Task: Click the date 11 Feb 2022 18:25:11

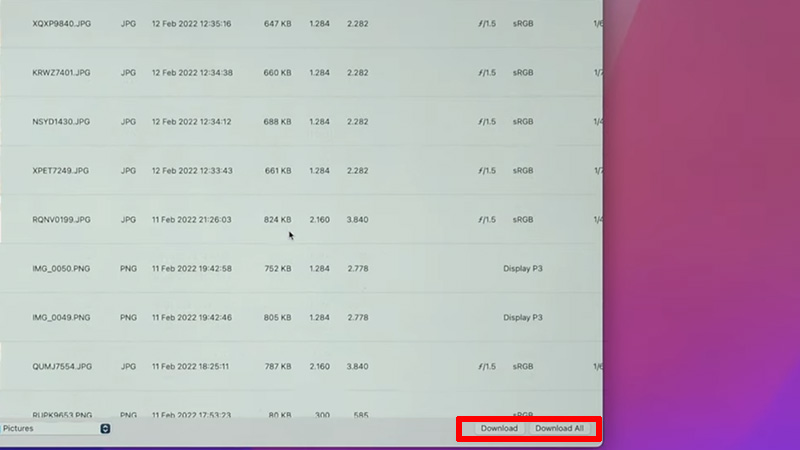Action: click(190, 367)
